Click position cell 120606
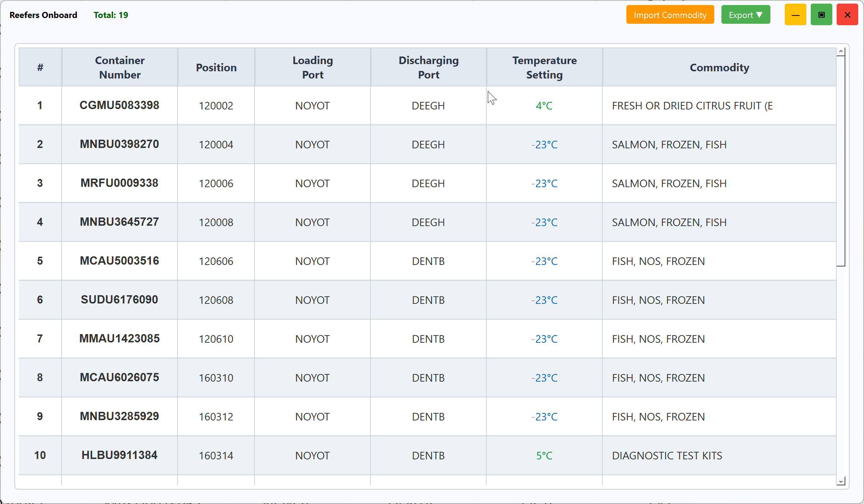Screen dimensions: 864x504 pyautogui.click(x=216, y=261)
